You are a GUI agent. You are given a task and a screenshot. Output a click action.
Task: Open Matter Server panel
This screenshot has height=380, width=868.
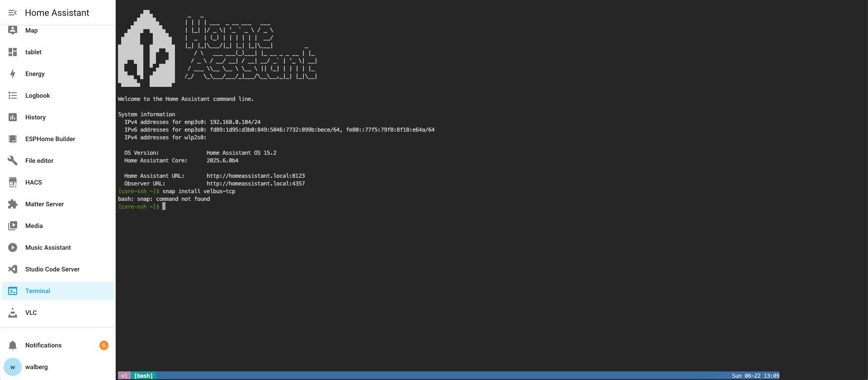tap(58, 204)
